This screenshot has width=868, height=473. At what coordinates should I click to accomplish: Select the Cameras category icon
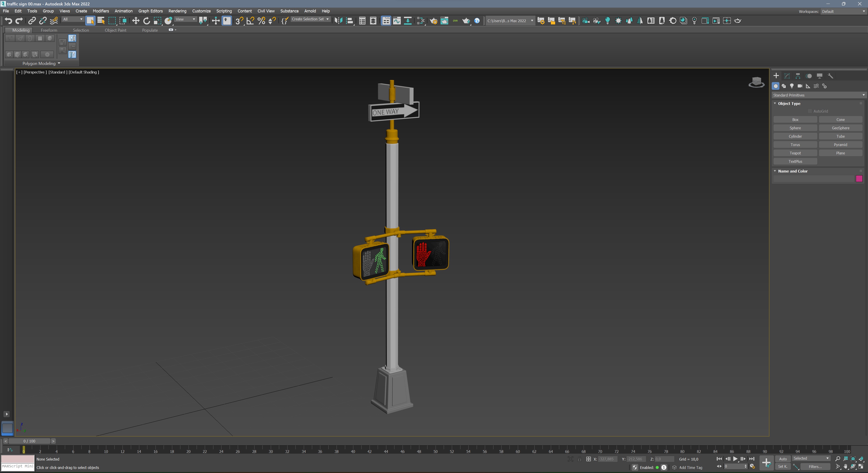click(x=800, y=86)
